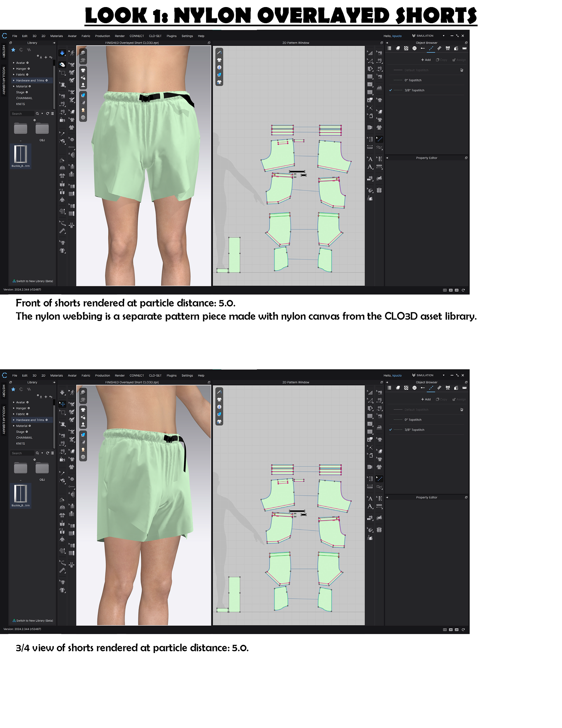
Task: Open the Scene list tab icon in front-view Object Browser
Action: pos(389,48)
